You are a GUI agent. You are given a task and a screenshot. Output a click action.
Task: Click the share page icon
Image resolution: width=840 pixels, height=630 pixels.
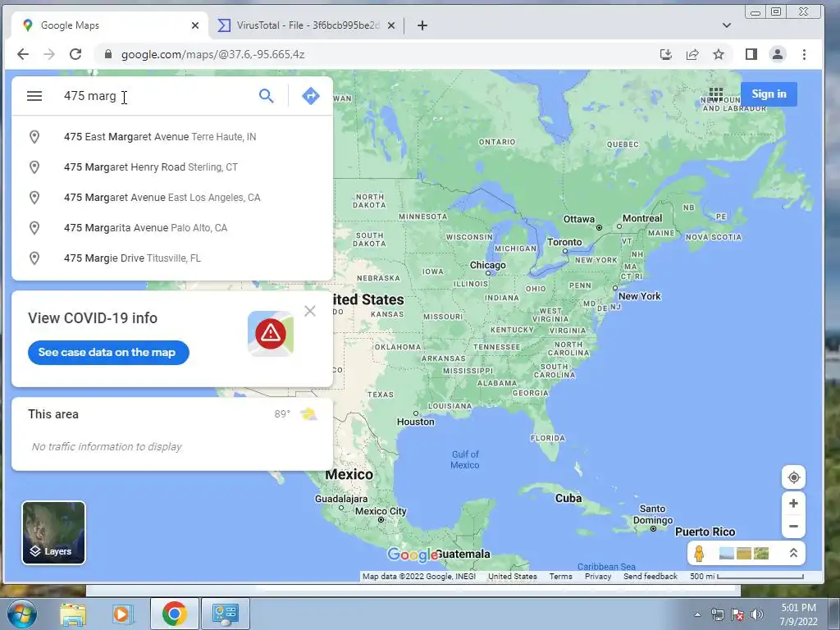pyautogui.click(x=692, y=54)
